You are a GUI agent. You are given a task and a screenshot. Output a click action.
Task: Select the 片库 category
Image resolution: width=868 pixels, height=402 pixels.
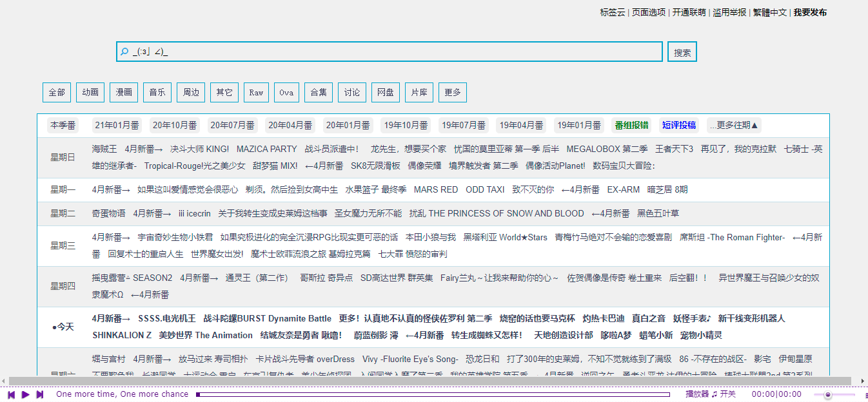[x=419, y=92]
